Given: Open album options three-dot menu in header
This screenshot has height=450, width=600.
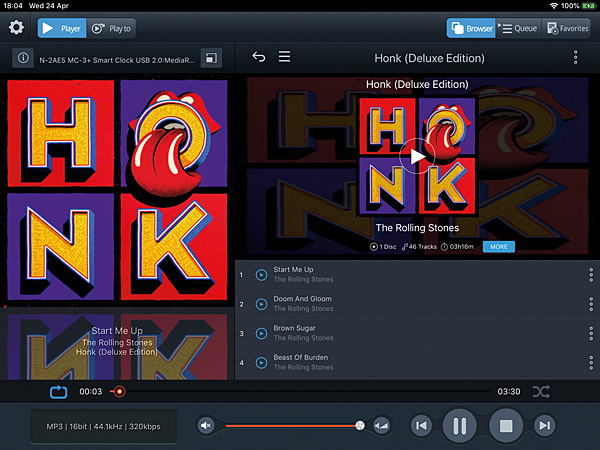Looking at the screenshot, I should (575, 57).
